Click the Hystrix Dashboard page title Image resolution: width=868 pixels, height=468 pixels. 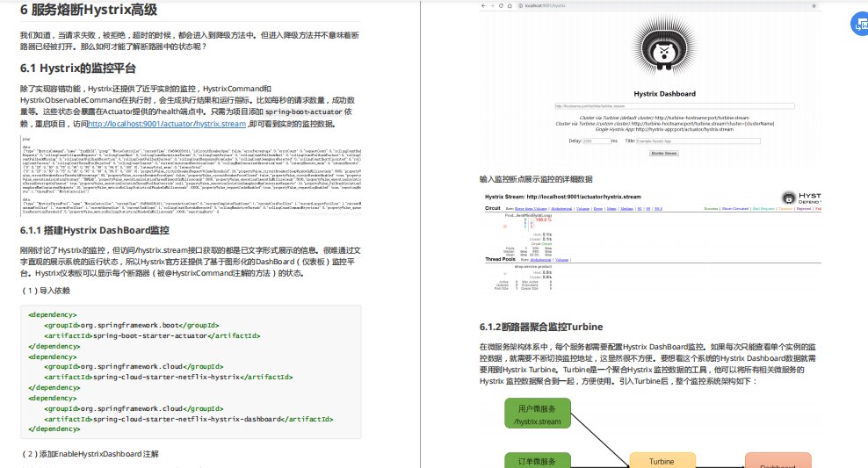tap(664, 94)
